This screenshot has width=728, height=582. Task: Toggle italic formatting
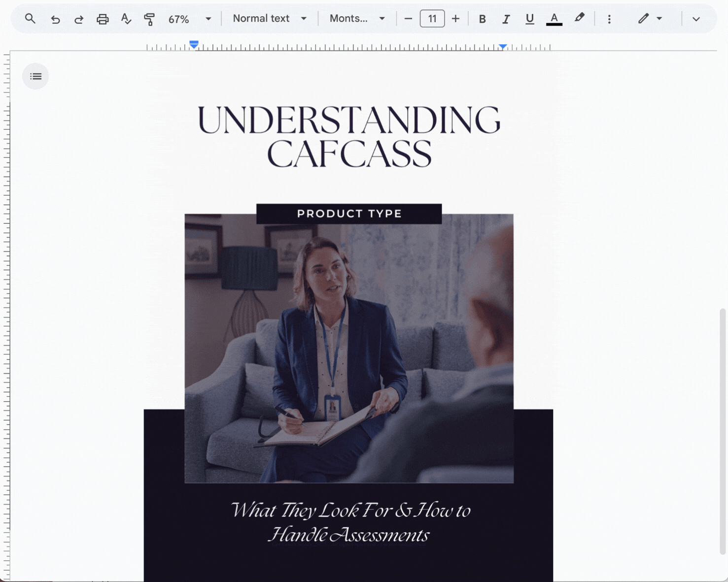click(506, 18)
